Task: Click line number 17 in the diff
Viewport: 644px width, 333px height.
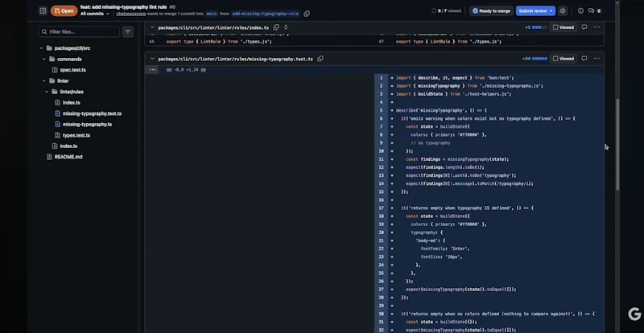Action: click(x=381, y=208)
